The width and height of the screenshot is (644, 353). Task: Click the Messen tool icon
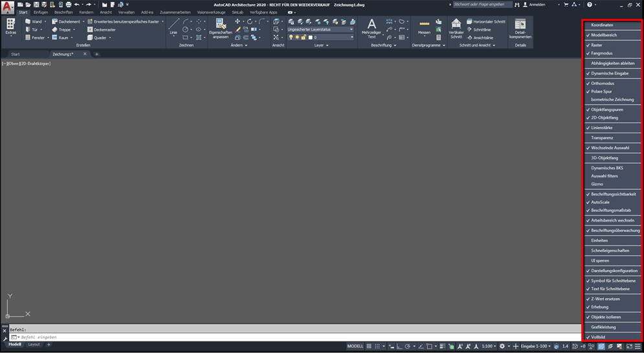(x=424, y=25)
